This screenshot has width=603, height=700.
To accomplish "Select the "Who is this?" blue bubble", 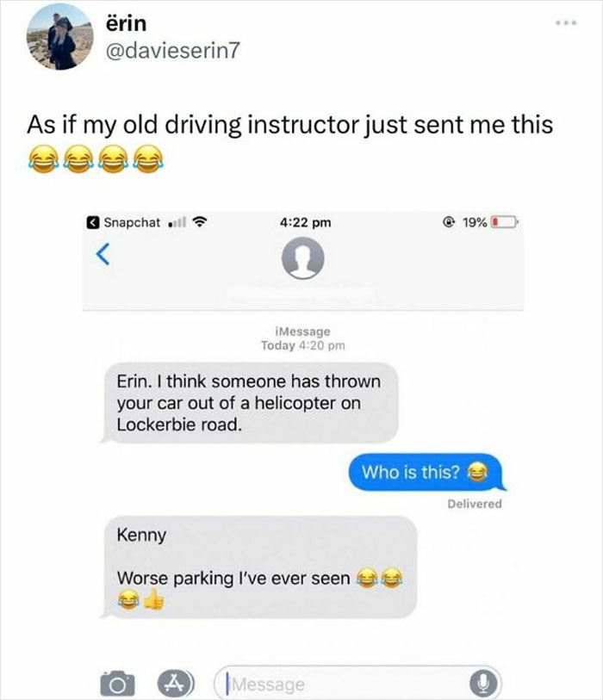I will tap(426, 473).
